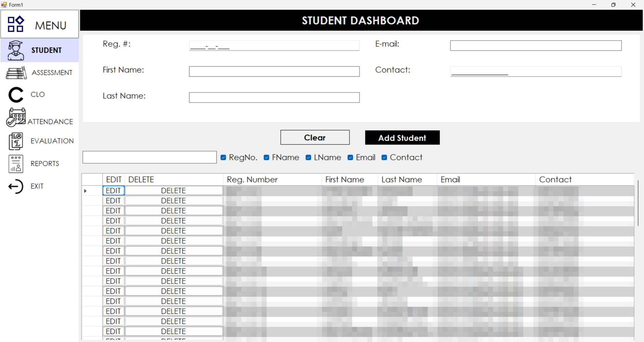Sort table by Last Name column header
This screenshot has height=342, width=644.
tap(401, 180)
